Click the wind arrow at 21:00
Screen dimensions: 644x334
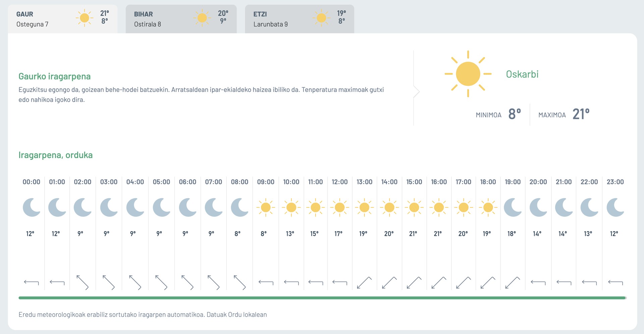[564, 283]
